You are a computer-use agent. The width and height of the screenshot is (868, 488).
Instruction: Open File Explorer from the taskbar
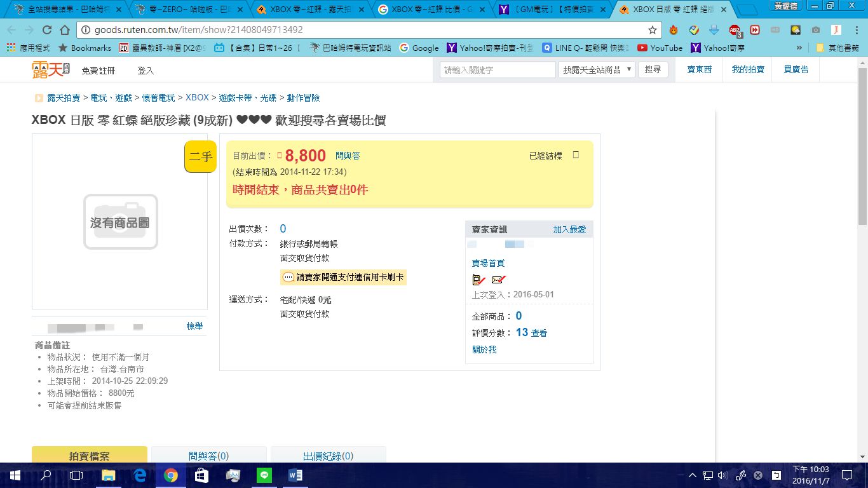(x=109, y=475)
